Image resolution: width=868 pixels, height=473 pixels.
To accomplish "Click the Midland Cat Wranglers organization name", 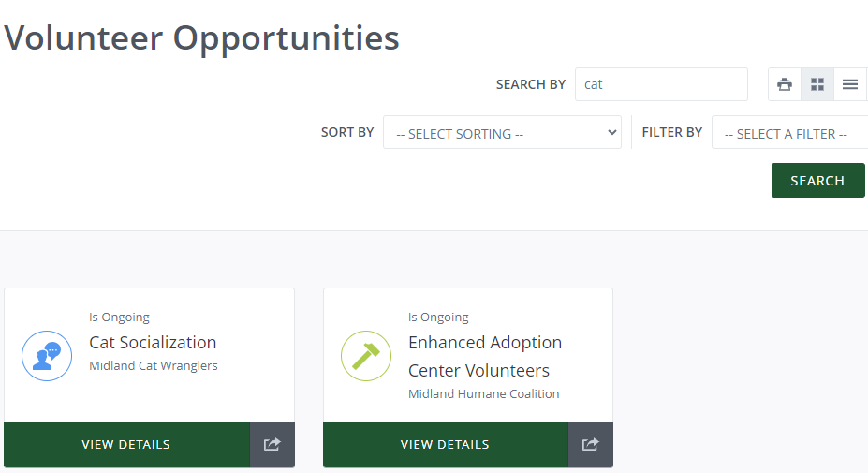I will point(154,366).
